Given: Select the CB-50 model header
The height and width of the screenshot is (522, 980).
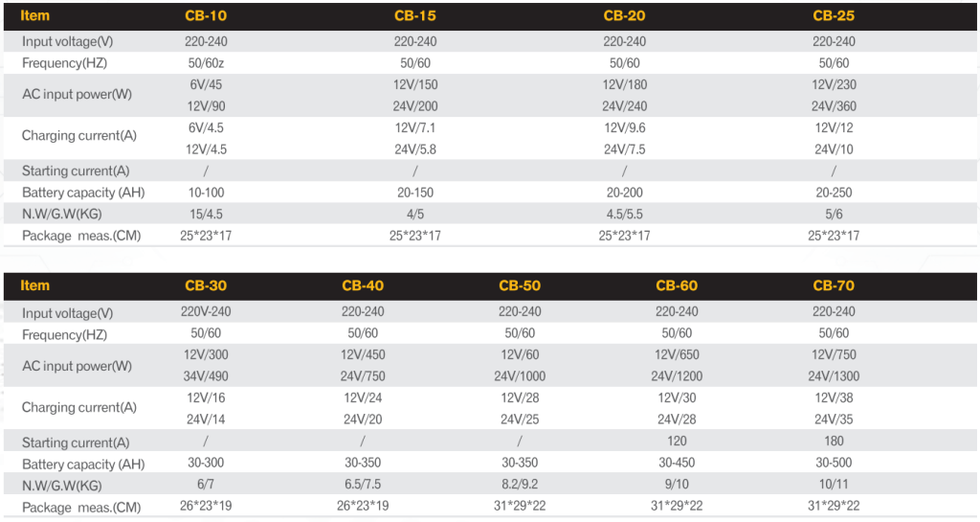Looking at the screenshot, I should coord(520,285).
